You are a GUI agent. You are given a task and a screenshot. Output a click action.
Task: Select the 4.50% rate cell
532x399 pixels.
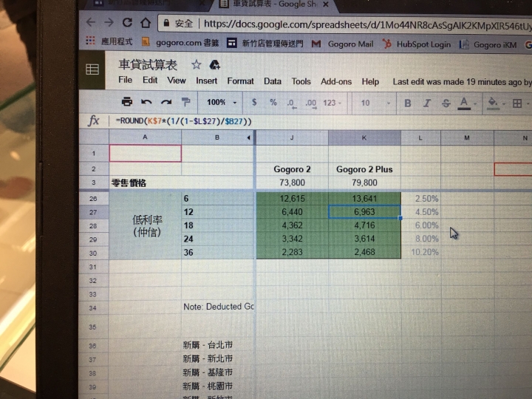(420, 212)
